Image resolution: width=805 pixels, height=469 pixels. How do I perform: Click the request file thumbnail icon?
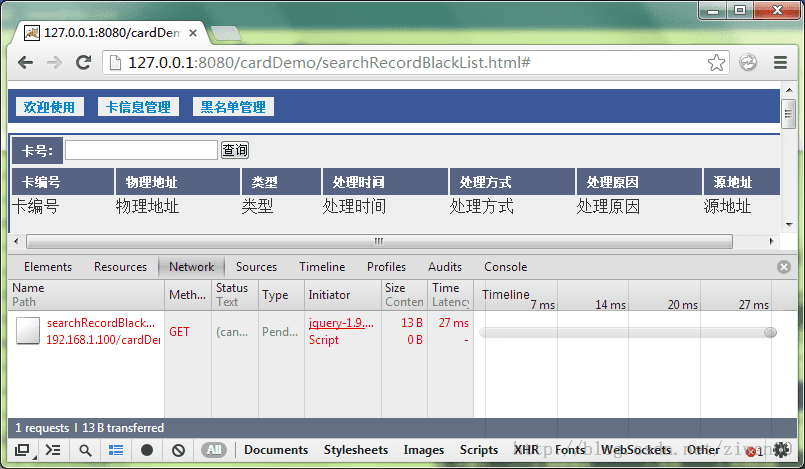27,331
